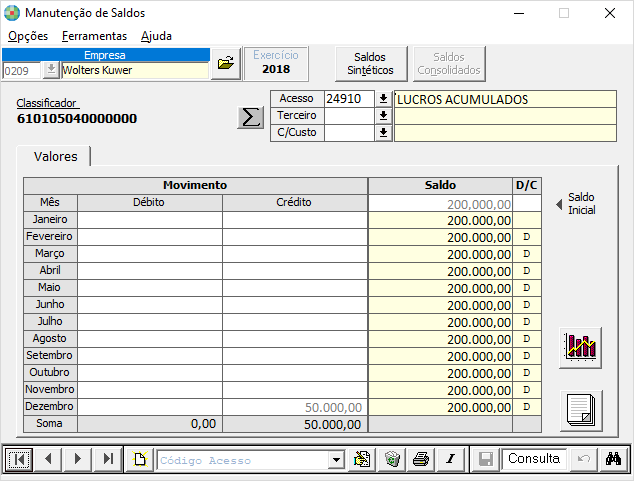Click the recycle bin delete icon
Screen dimensions: 634x481
392,459
